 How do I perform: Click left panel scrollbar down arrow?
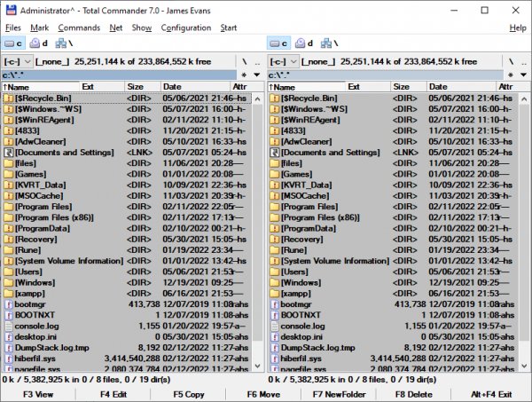pyautogui.click(x=257, y=366)
